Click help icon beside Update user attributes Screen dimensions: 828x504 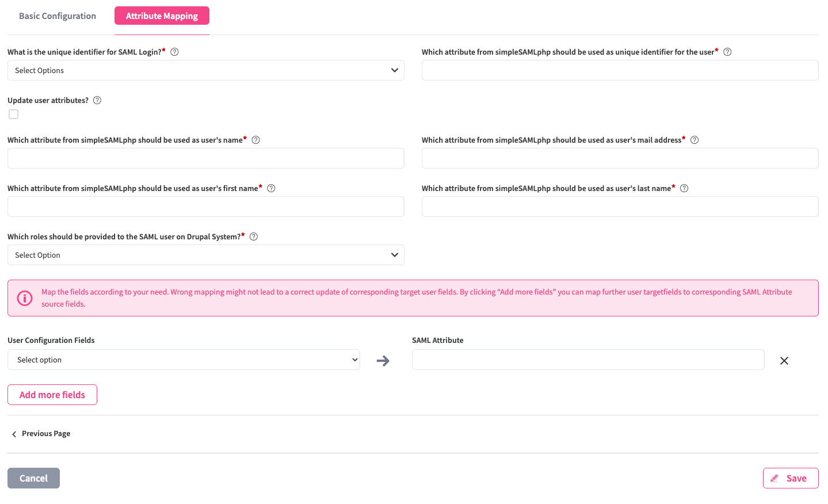coord(97,100)
